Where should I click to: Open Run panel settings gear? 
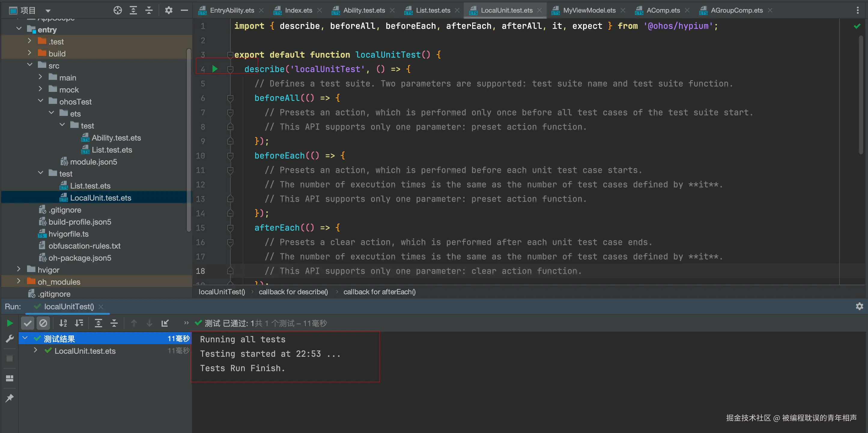(859, 306)
